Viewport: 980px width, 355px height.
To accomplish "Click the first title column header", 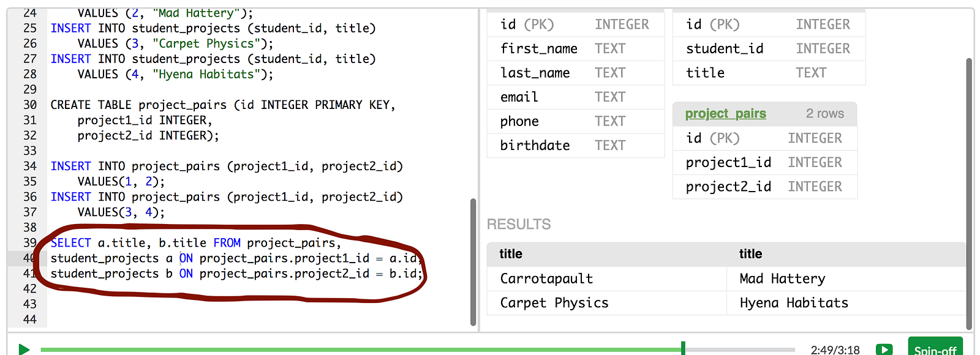I will coord(511,254).
